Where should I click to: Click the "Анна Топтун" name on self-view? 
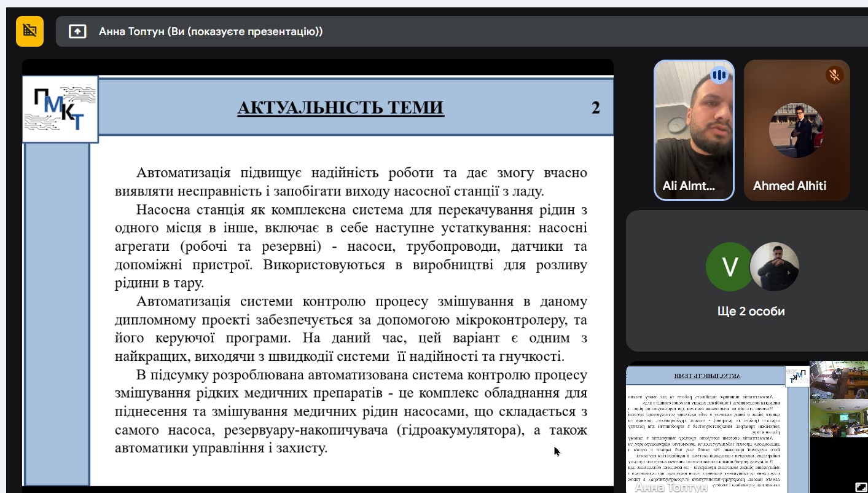click(x=671, y=487)
